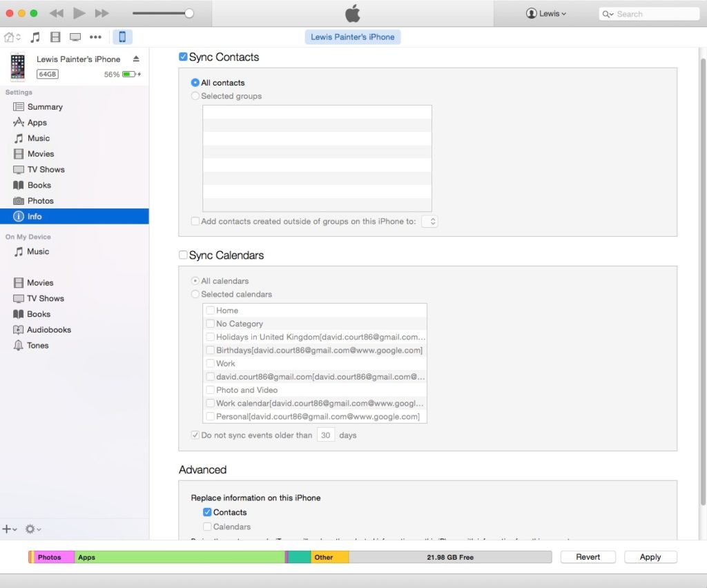Click the Search field
The image size is (707, 588).
(648, 14)
